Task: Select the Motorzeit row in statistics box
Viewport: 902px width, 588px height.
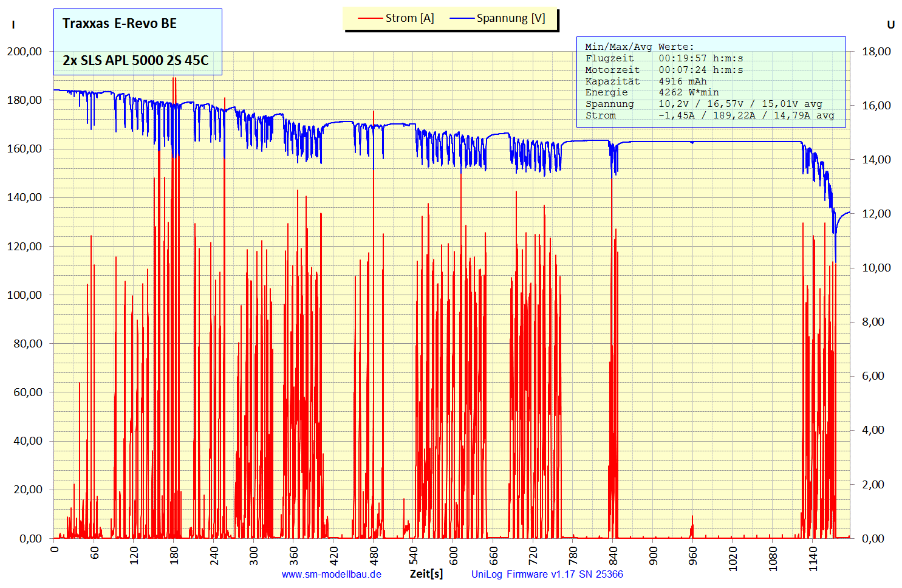Action: (664, 70)
